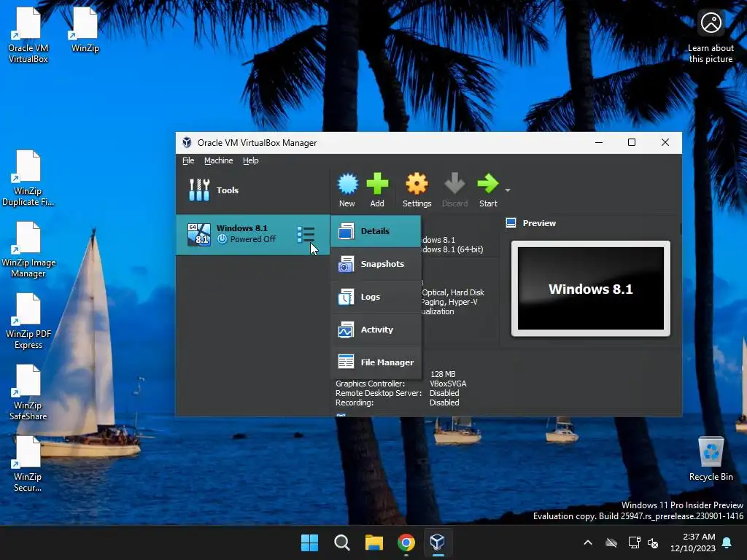Screen dimensions: 747x560
Task: Open WinZip Secur... desktop shortcut
Action: click(28, 464)
